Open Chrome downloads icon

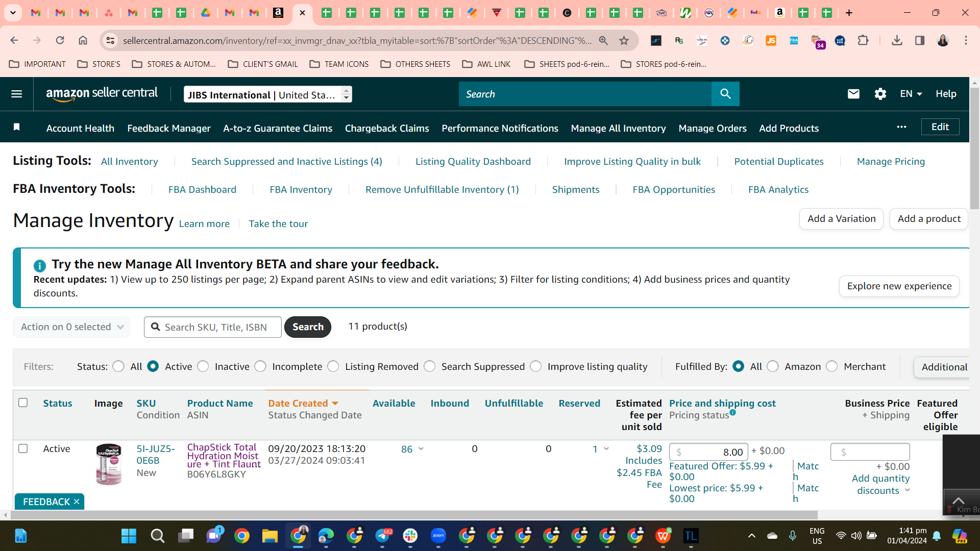point(897,40)
